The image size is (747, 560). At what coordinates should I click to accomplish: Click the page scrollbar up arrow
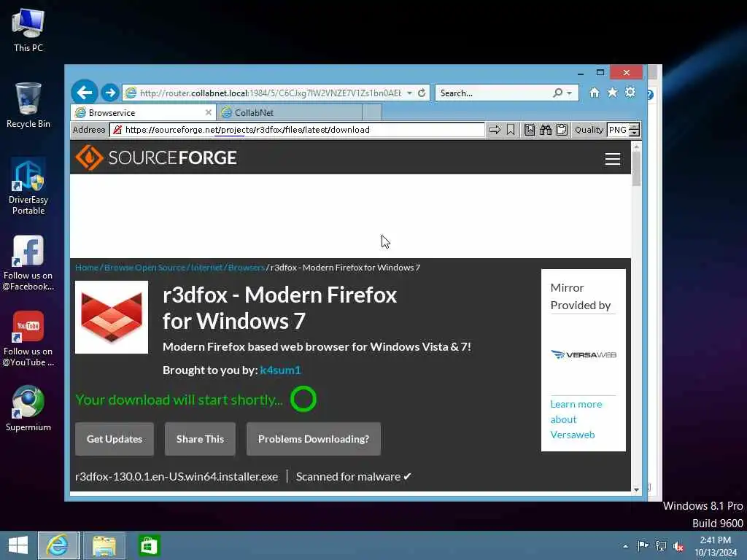click(636, 147)
